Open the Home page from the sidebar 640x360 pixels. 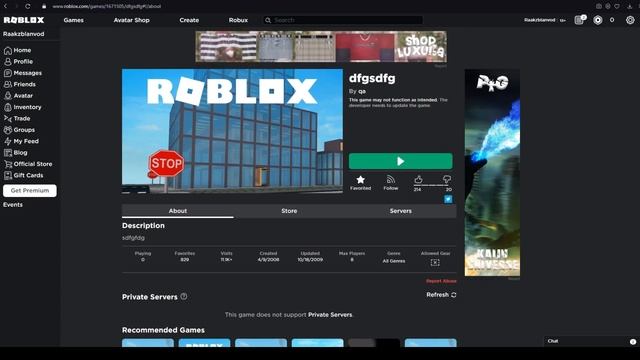pos(17,50)
